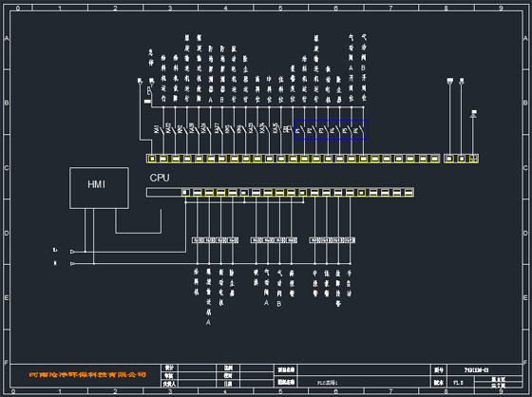Select the last yellow terminal on the CPU strip
Image resolution: width=532 pixels, height=397 pixels.
click(408, 193)
